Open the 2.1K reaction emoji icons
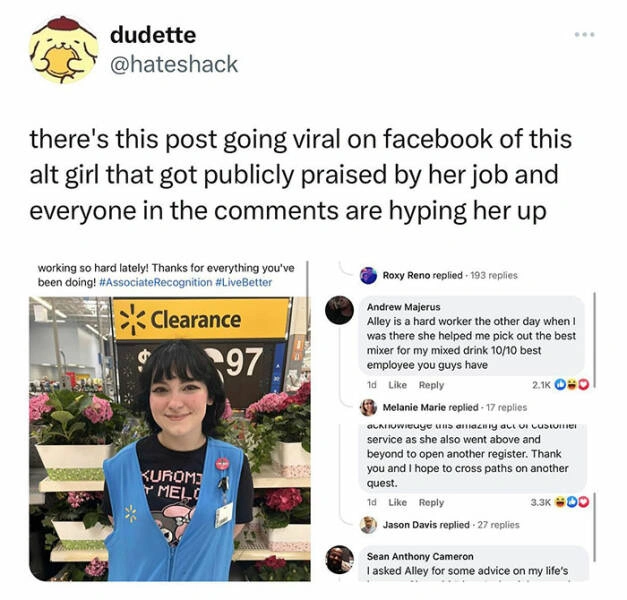This screenshot has height=600, width=627. click(x=572, y=385)
